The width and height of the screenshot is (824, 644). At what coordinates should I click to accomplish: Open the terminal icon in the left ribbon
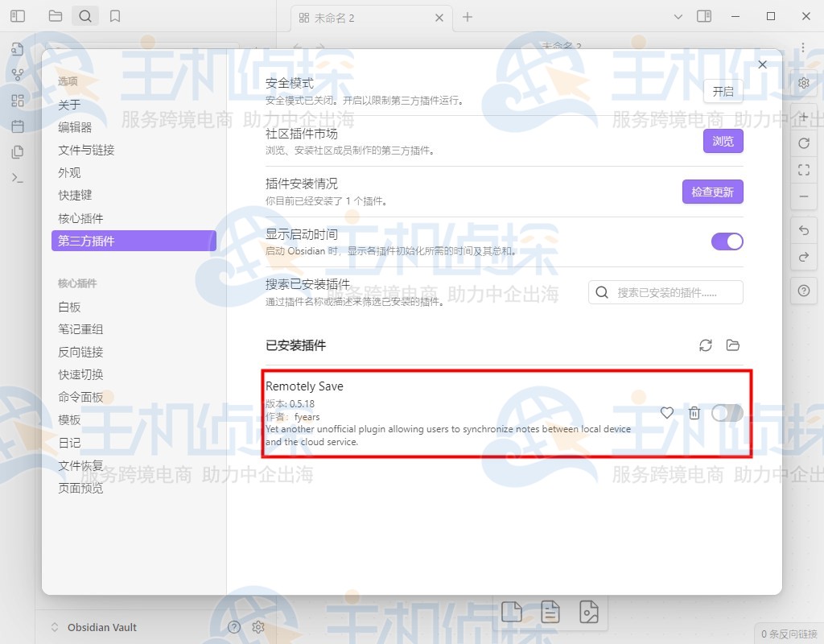(x=18, y=179)
